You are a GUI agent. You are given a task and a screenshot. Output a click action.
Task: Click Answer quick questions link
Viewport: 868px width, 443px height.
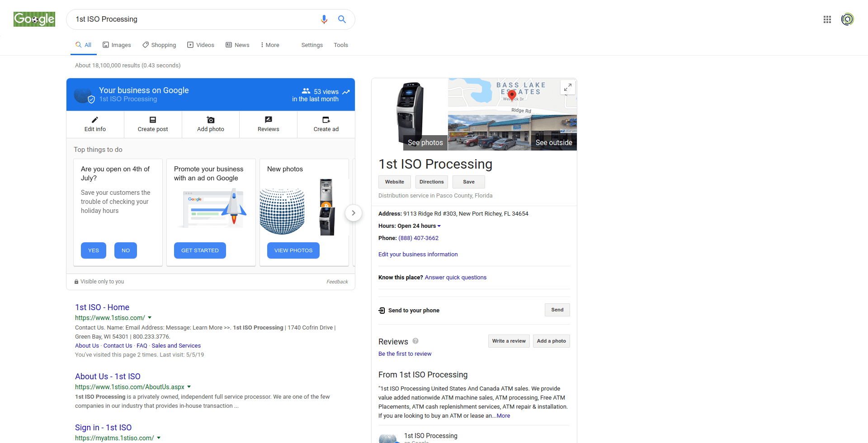pos(456,278)
